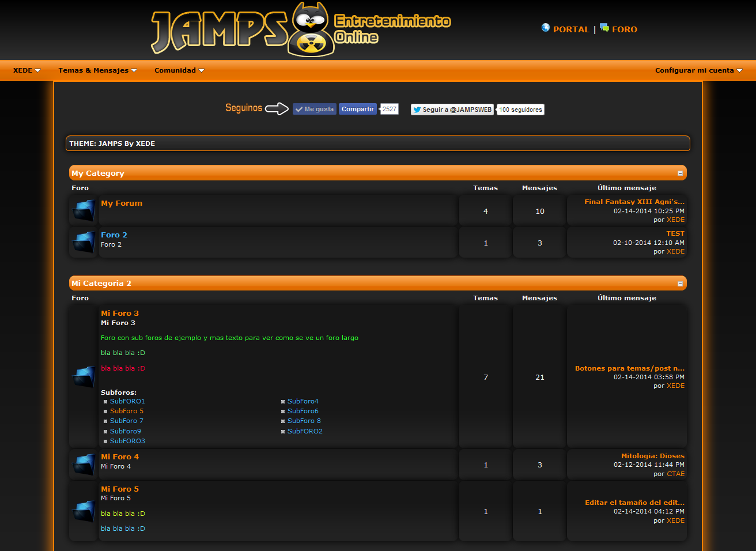Open the Temas & Mensajes menu
Viewport: 756px width, 551px height.
97,70
